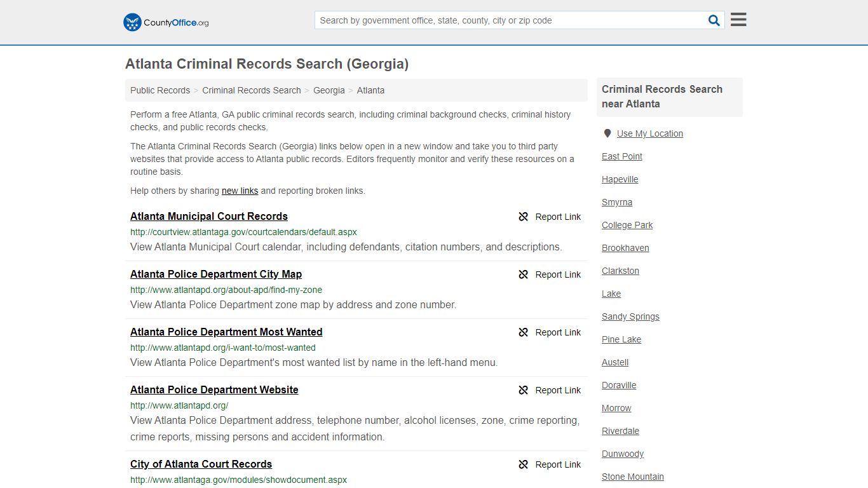Report link for Police Department Website
Image resolution: width=868 pixels, height=488 pixels.
[550, 390]
